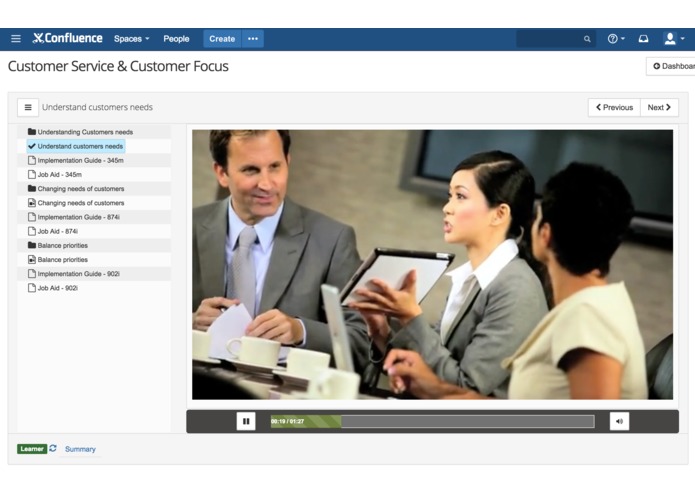Click page icon beside Implementation Guide - 902i
This screenshot has height=494, width=695.
[31, 273]
